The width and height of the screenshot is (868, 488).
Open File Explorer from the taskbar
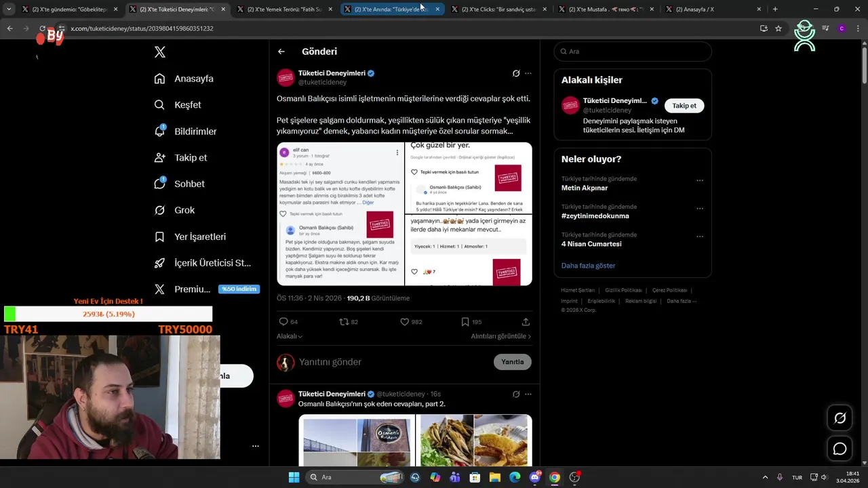click(495, 477)
